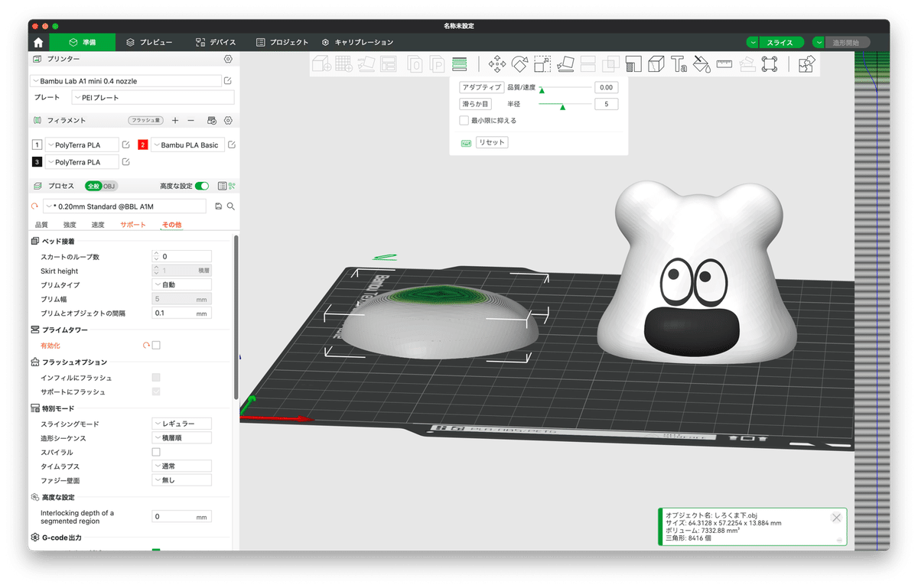Screen dimensions: 918x588
Task: Save the current process preset
Action: pos(219,206)
